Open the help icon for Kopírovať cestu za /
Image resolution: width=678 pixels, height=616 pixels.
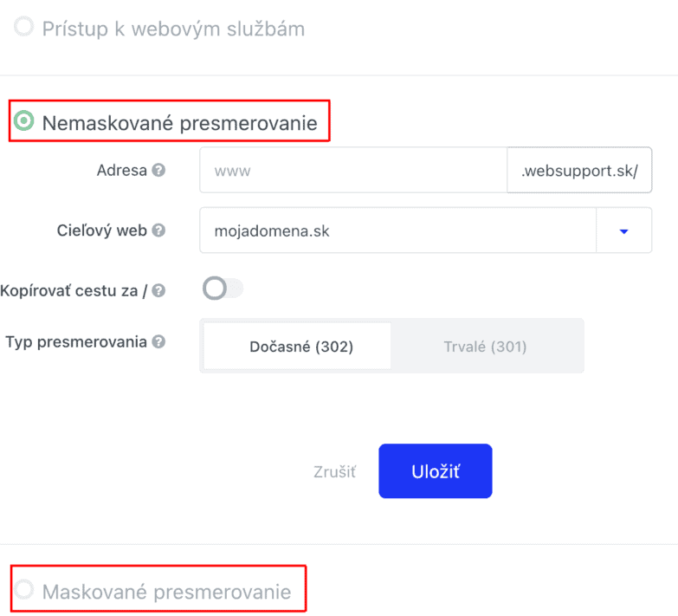pyautogui.click(x=158, y=290)
